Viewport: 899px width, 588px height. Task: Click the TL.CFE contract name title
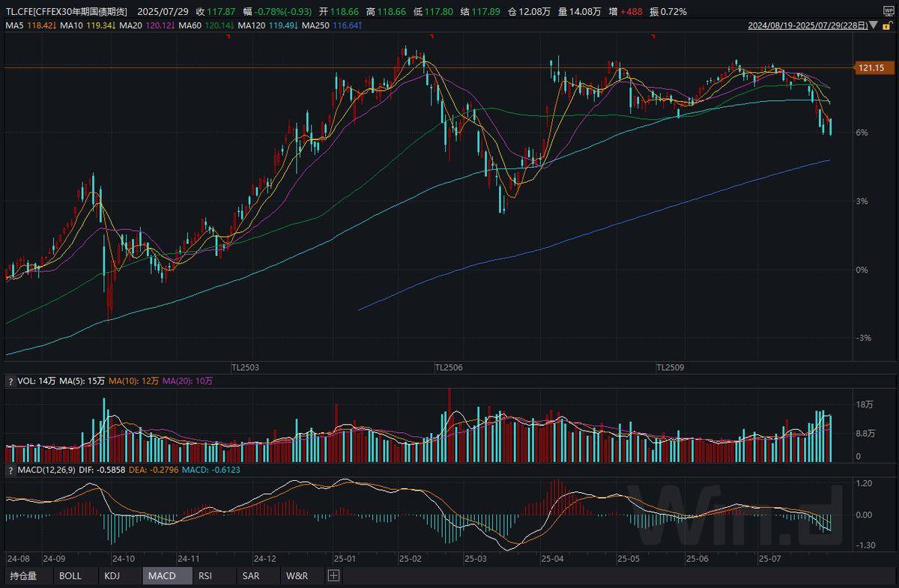pos(66,12)
